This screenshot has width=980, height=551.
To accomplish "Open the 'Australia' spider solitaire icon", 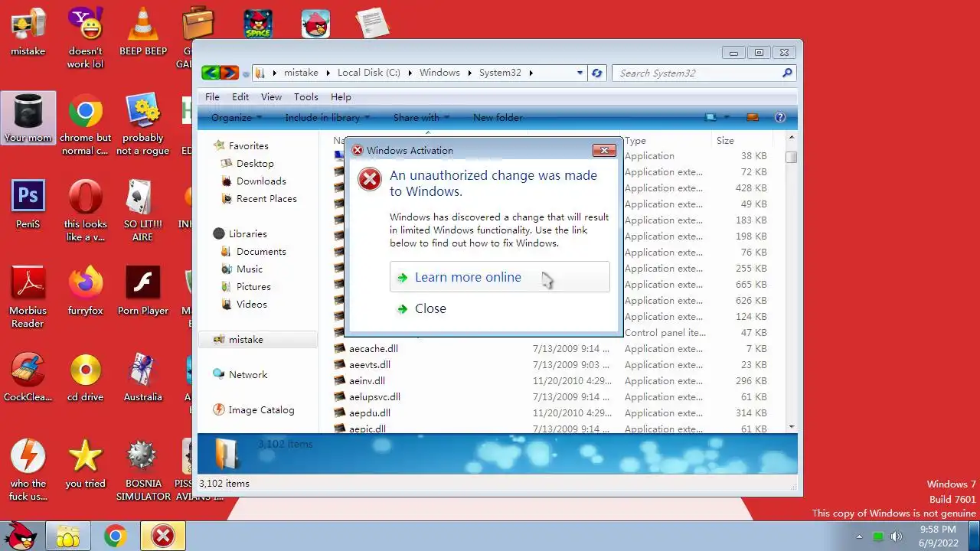I will [143, 377].
